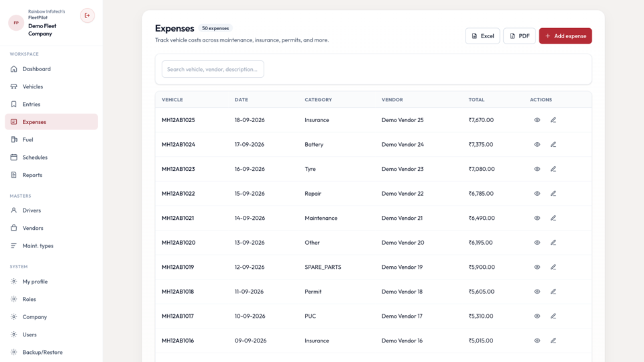Viewport: 644px width, 362px height.
Task: Edit expense for MH12AB1018
Action: coord(553,292)
